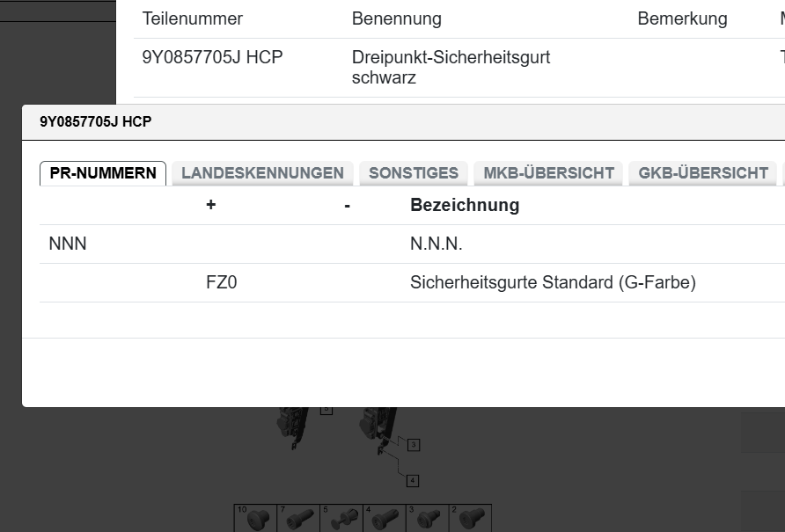This screenshot has height=532, width=785.
Task: Click the Benennung column header
Action: click(x=397, y=18)
